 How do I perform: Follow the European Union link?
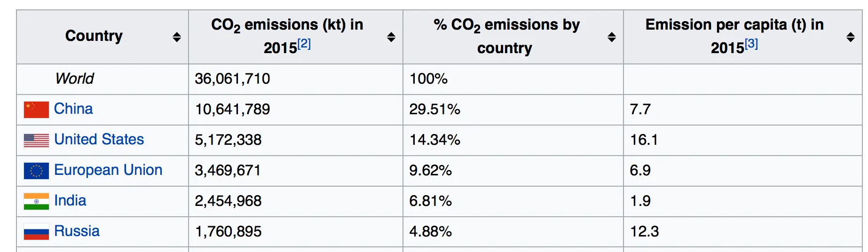click(108, 170)
